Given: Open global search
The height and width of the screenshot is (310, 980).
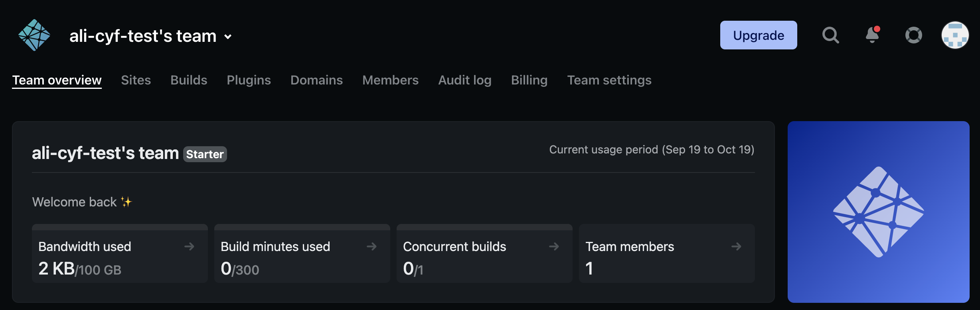Looking at the screenshot, I should (x=830, y=35).
